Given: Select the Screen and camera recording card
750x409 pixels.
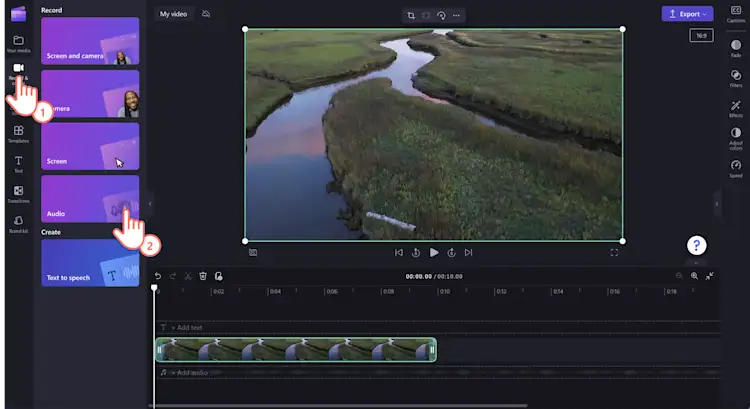Looking at the screenshot, I should (x=90, y=41).
